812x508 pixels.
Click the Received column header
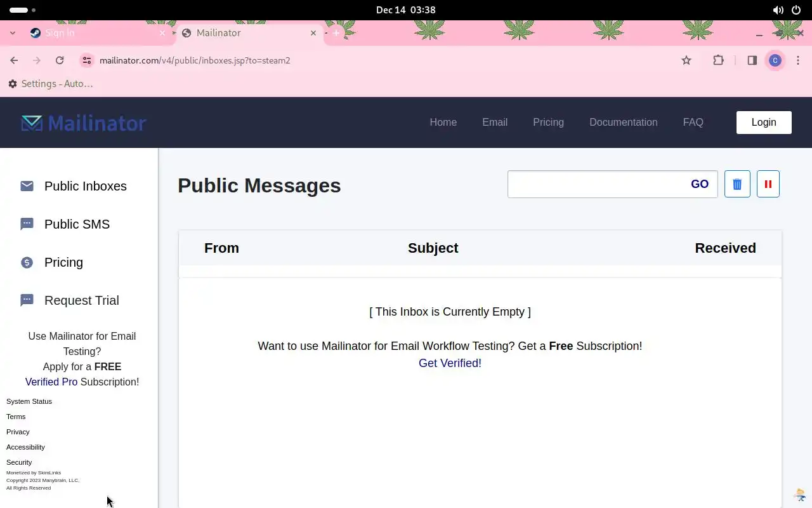[726, 248]
